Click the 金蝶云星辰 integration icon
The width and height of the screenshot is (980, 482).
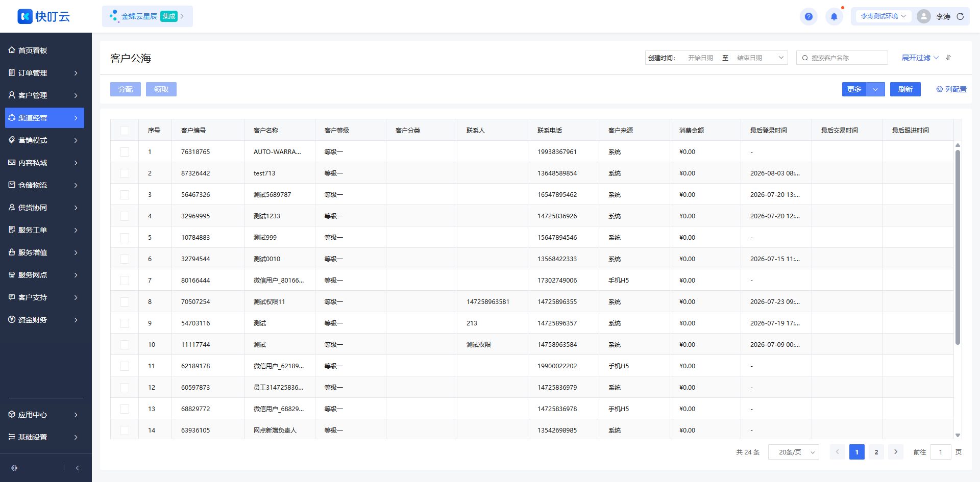(x=114, y=16)
